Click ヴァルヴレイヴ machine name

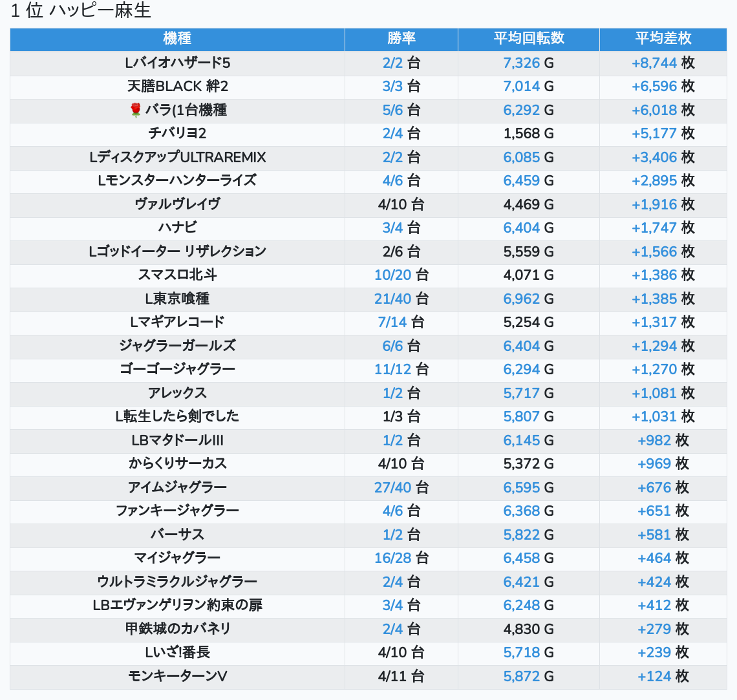[x=177, y=204]
